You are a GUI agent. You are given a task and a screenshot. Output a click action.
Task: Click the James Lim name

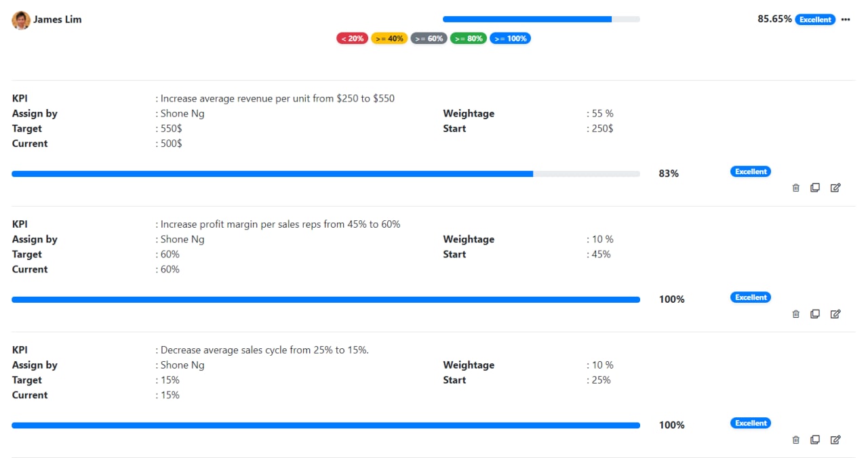click(58, 20)
